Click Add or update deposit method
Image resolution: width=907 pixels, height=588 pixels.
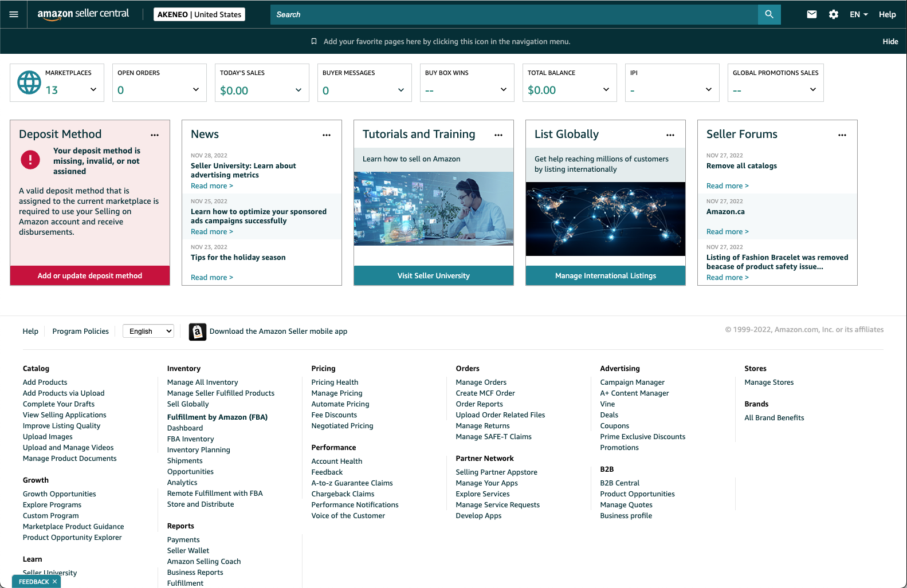[90, 275]
